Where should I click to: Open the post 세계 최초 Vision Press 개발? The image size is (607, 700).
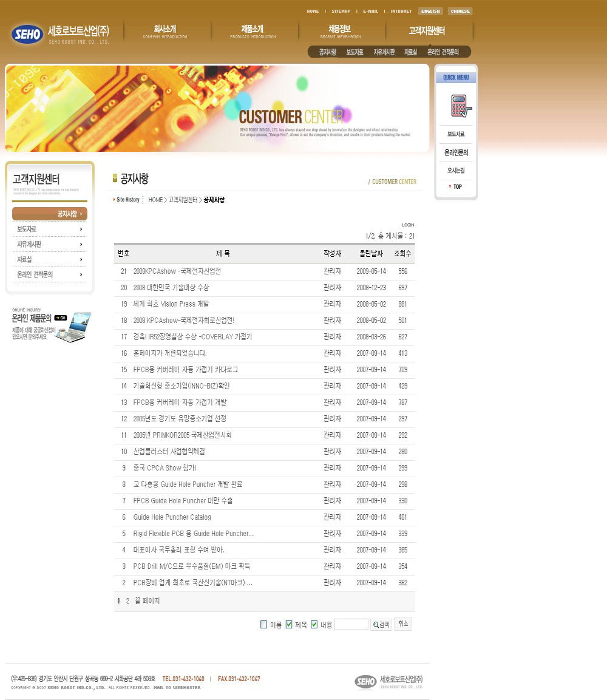pos(171,304)
